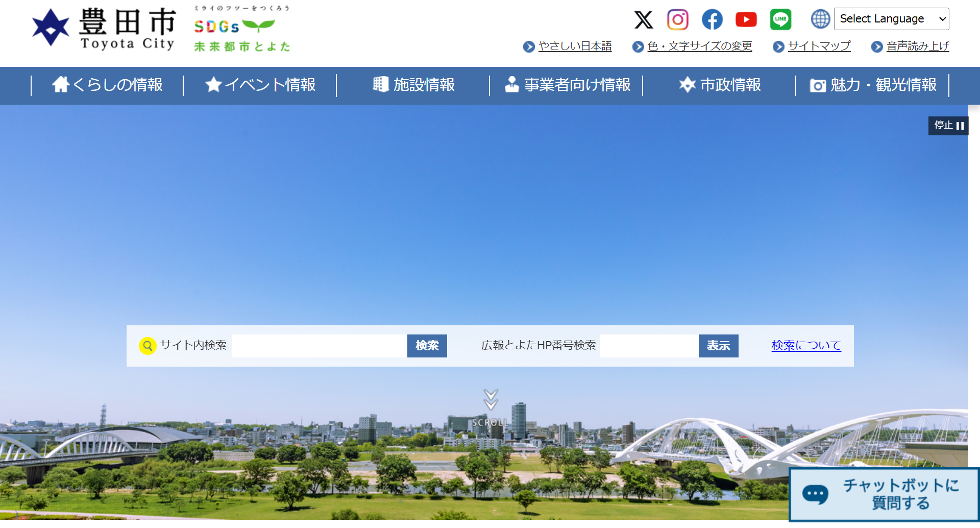Click the chatbot speech bubble icon

[815, 494]
